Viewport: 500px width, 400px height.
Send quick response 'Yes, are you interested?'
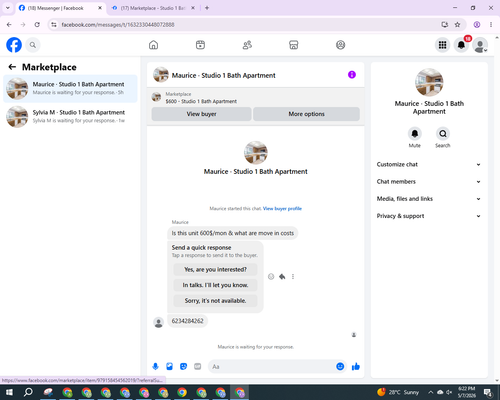(215, 269)
